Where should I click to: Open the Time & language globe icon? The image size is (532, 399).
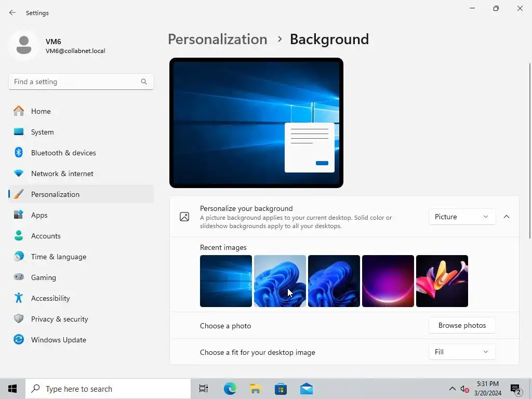[19, 256]
